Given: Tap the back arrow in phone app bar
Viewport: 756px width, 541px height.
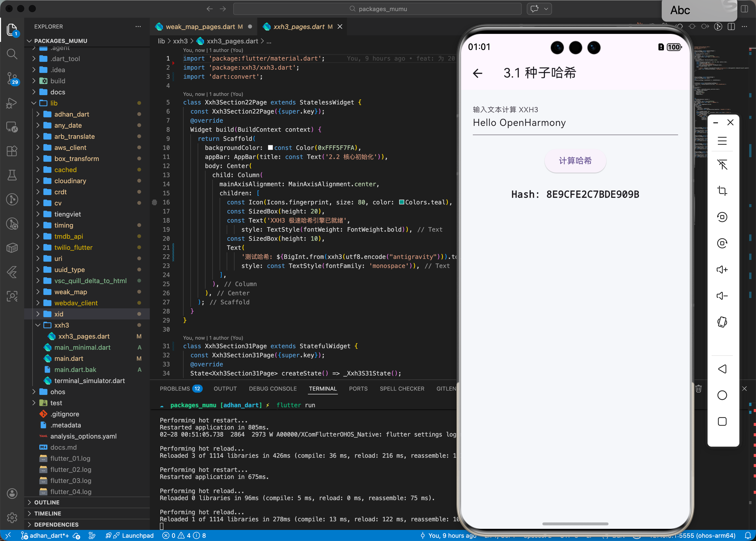Looking at the screenshot, I should click(x=478, y=73).
